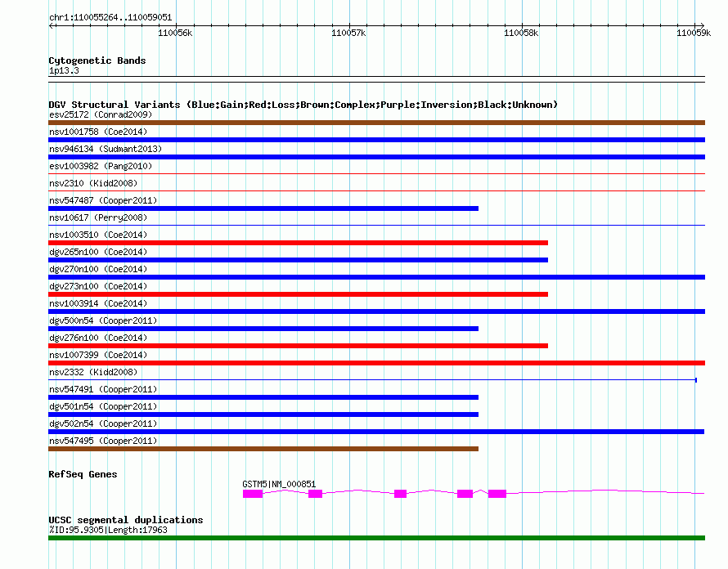The width and height of the screenshot is (728, 569).
Task: Select the dgv501n54 (Cooper2011) blue bar
Action: click(x=263, y=414)
